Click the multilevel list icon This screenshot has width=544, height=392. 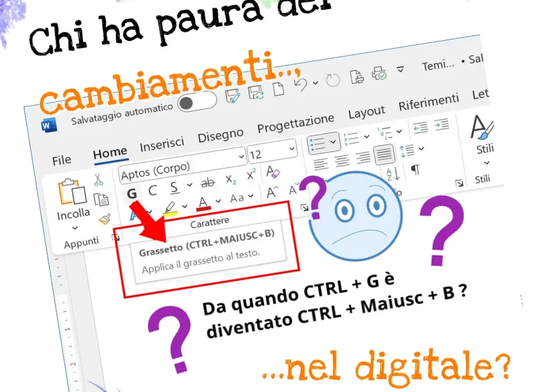(x=385, y=134)
